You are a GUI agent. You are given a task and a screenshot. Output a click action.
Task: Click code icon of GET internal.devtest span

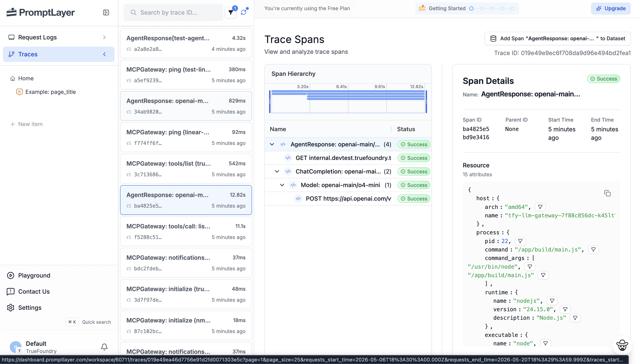pos(288,158)
